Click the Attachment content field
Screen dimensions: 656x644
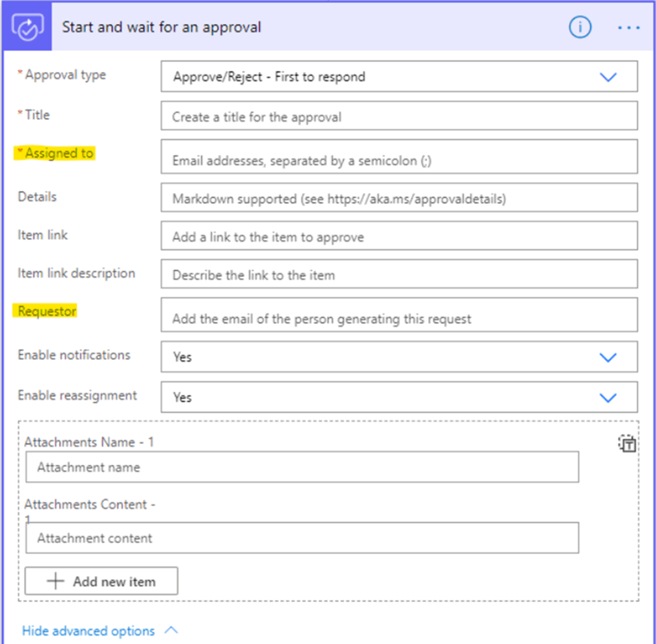pos(302,538)
